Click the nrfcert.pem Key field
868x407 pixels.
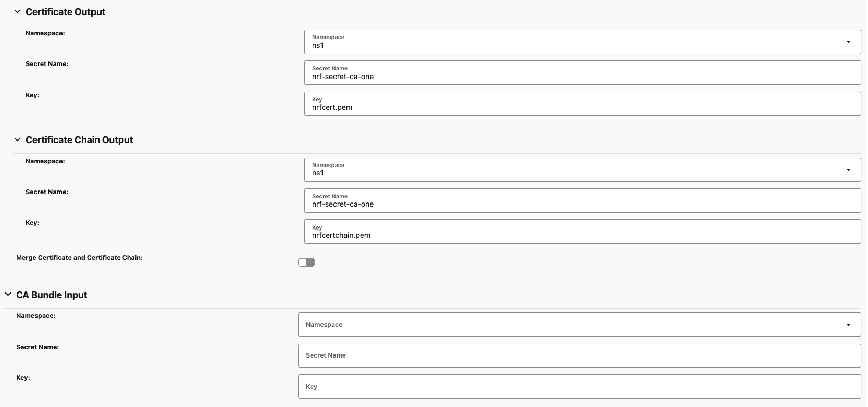(582, 104)
